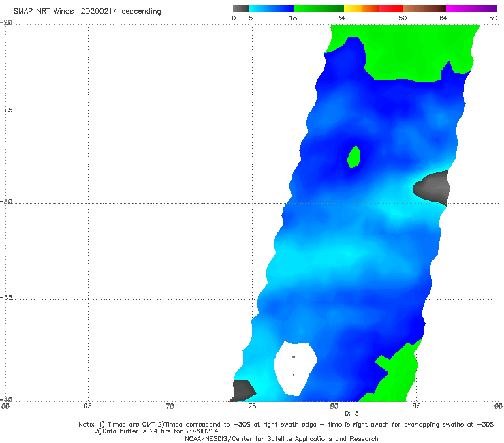
Task: Click the gray patch at the swath's bottom-left corner
Action: pyautogui.click(x=242, y=391)
